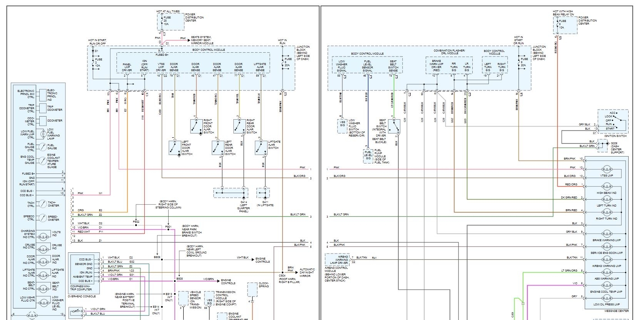644x320 pixels.
Task: Click the VEHICLE SPEED SENSOR label
Action: [x=195, y=300]
